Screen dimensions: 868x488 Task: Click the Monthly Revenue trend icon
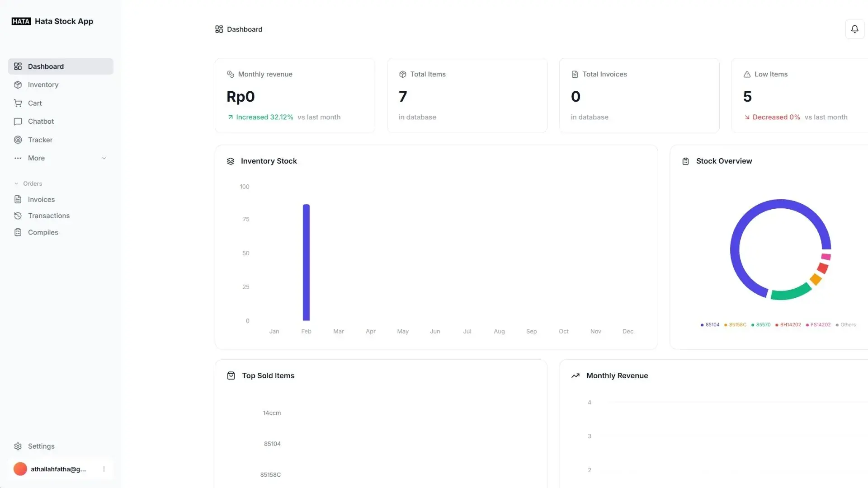576,376
